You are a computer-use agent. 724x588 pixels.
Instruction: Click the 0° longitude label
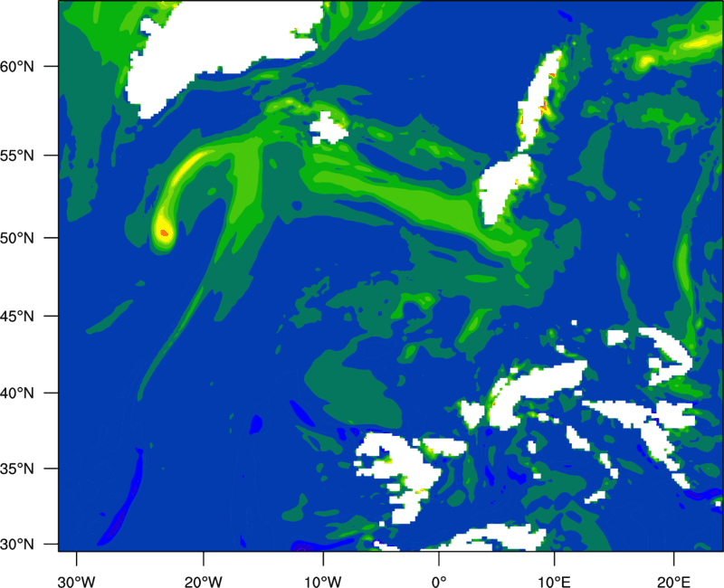pyautogui.click(x=439, y=582)
